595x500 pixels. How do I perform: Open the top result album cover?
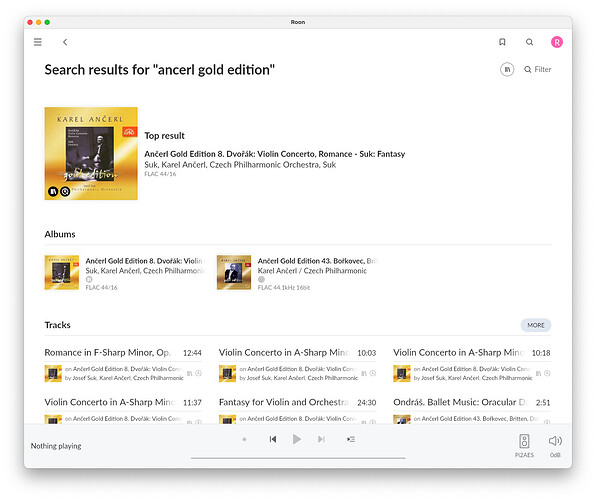tap(91, 153)
